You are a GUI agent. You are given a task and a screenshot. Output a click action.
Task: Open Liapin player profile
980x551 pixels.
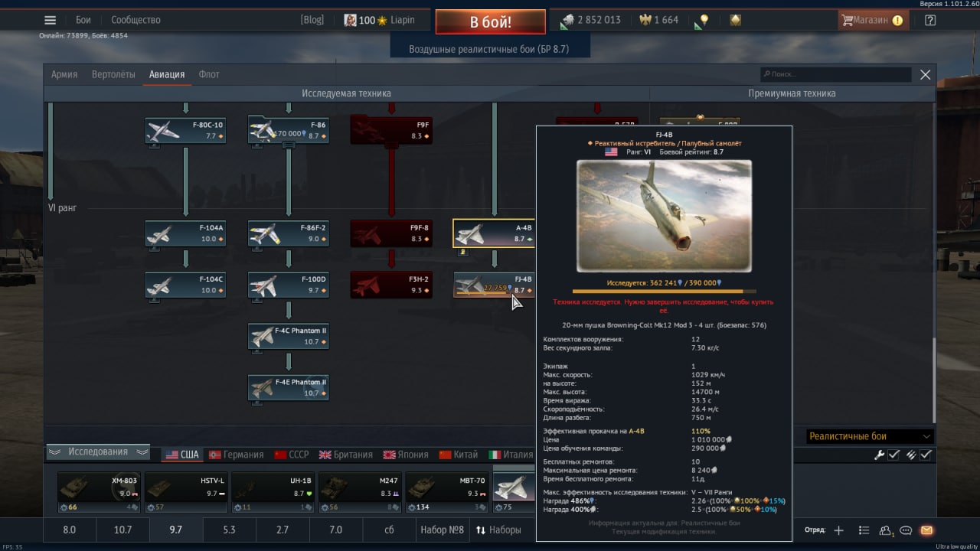click(x=380, y=21)
